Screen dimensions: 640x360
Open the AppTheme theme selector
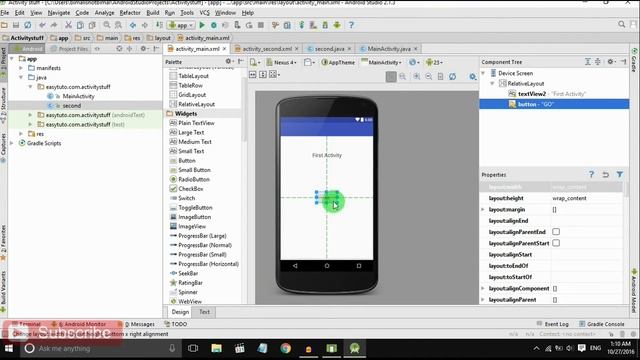click(338, 62)
